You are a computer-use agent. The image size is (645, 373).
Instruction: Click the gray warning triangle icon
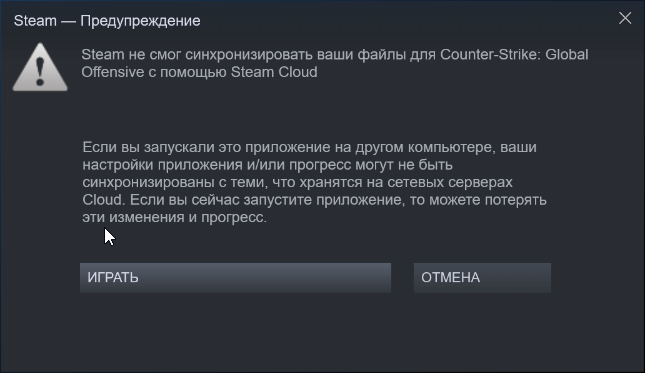(x=40, y=67)
